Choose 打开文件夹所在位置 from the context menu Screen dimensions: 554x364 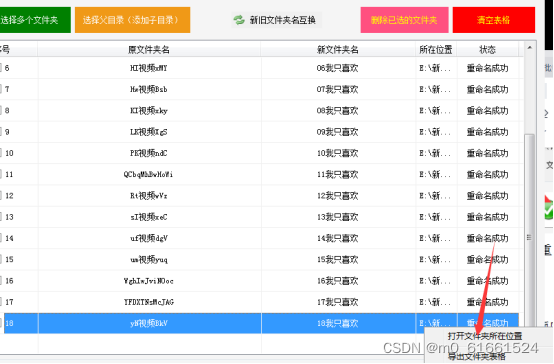pyautogui.click(x=485, y=336)
